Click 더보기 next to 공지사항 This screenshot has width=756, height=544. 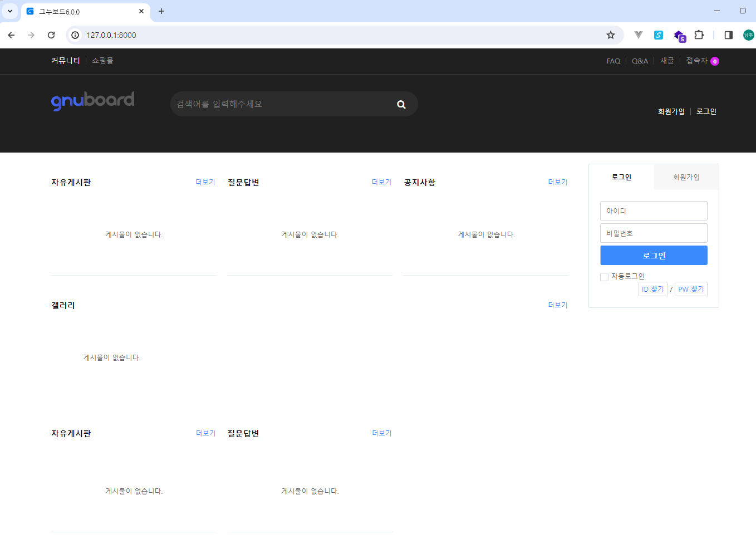(x=557, y=182)
